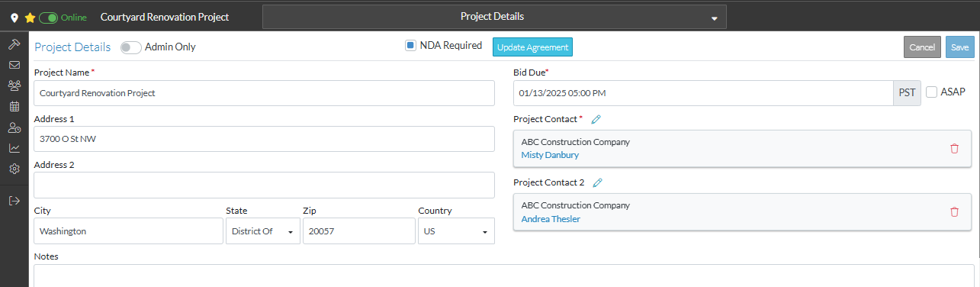The width and height of the screenshot is (980, 287).
Task: Open the envelope messages icon in sidebar
Action: pyautogui.click(x=14, y=65)
